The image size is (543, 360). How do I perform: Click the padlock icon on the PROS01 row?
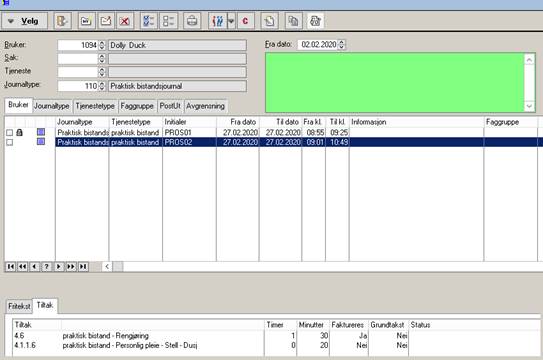[x=20, y=132]
